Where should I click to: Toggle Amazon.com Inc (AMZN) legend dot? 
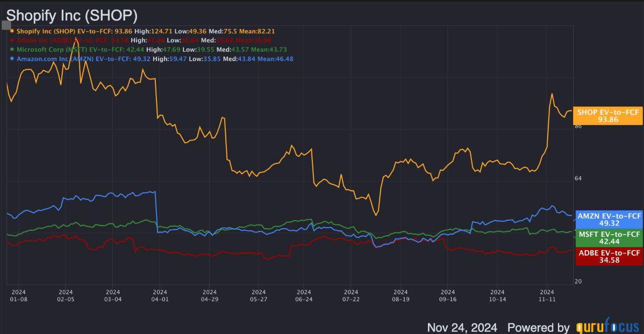pyautogui.click(x=12, y=59)
